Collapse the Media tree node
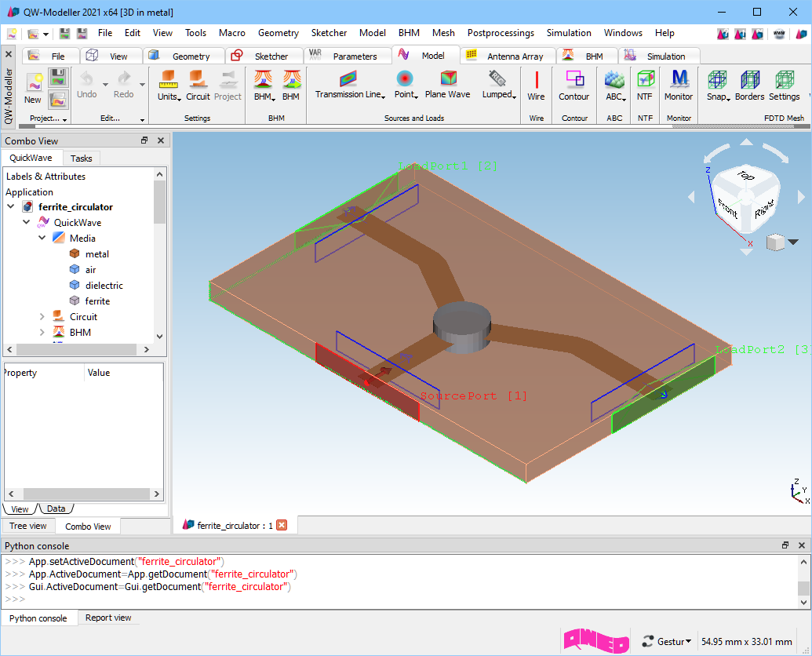 (x=42, y=239)
